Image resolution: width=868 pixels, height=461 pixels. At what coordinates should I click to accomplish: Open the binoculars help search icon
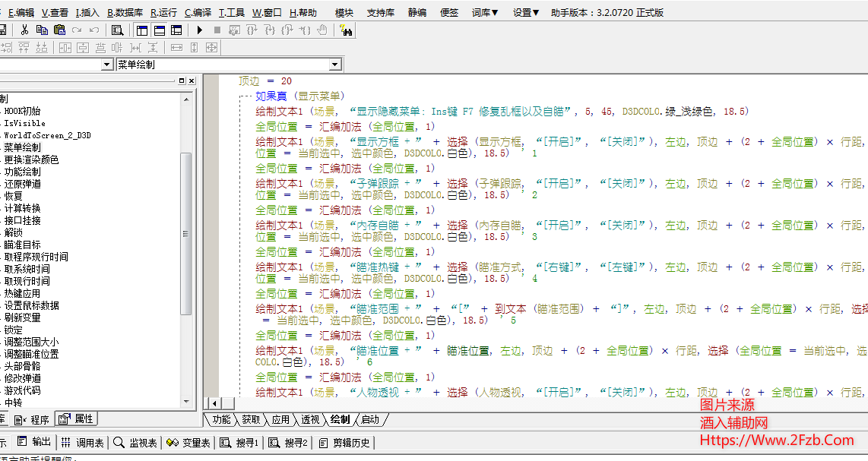346,30
